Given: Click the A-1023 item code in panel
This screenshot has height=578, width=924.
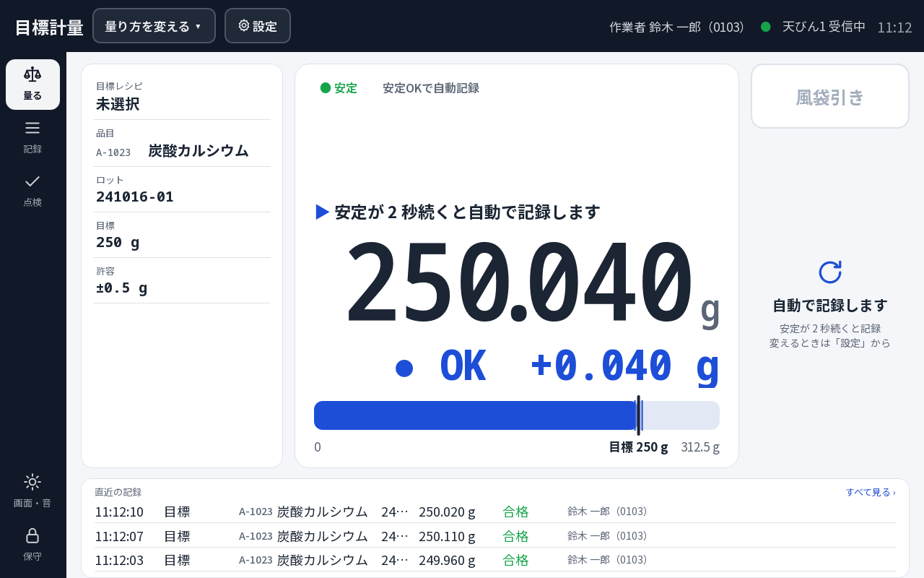Looking at the screenshot, I should 113,152.
